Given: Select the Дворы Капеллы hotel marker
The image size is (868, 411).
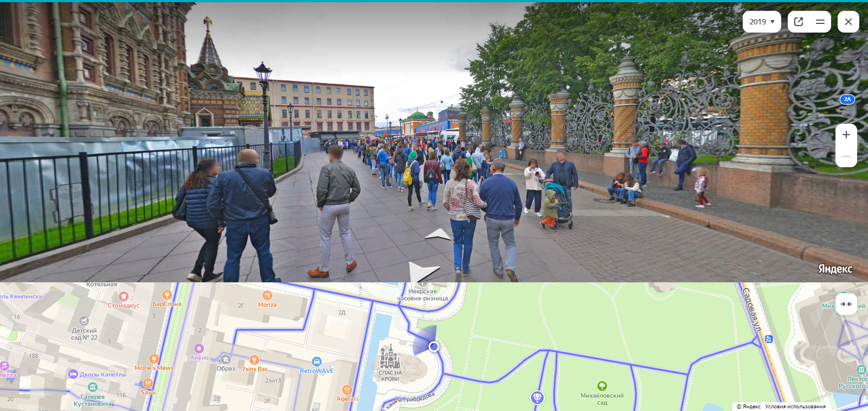Looking at the screenshot, I should [x=73, y=374].
